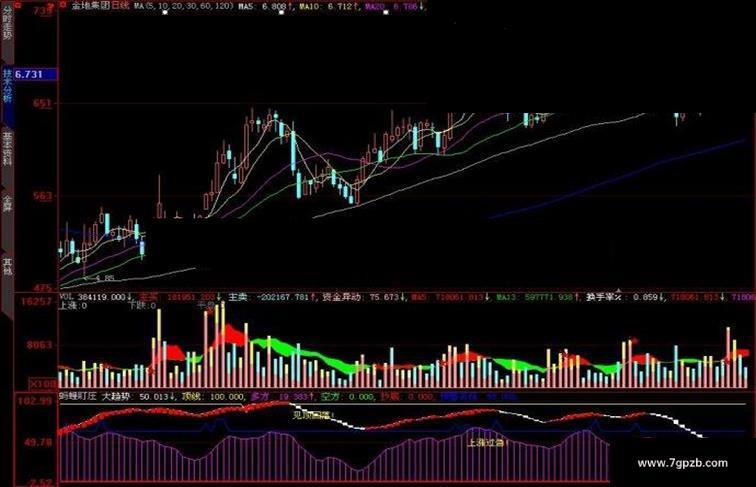Click the 空方: 0.000 value
Viewport: 756px width, 487px height.
[348, 396]
